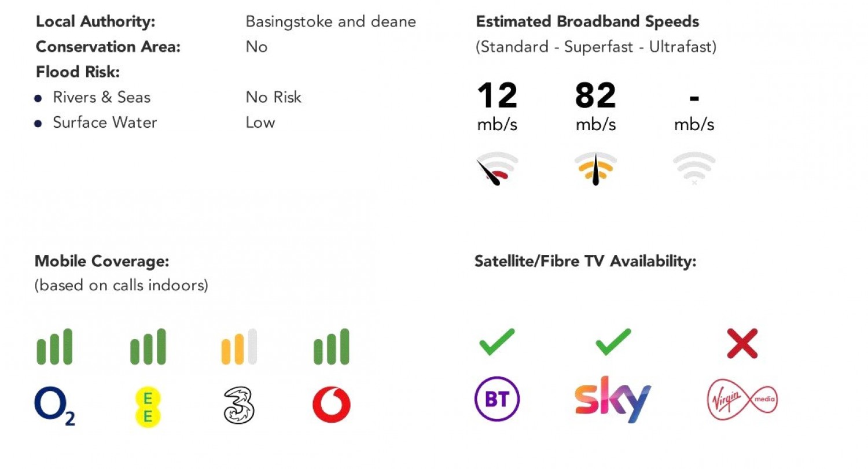Image resolution: width=868 pixels, height=469 pixels.
Task: Click the O2 network logo
Action: [x=54, y=405]
